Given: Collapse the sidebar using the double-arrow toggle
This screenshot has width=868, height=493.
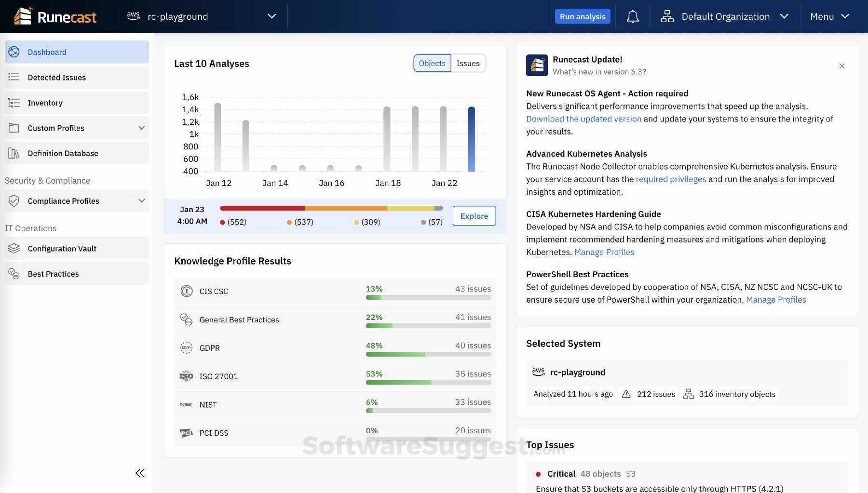Looking at the screenshot, I should pyautogui.click(x=139, y=473).
